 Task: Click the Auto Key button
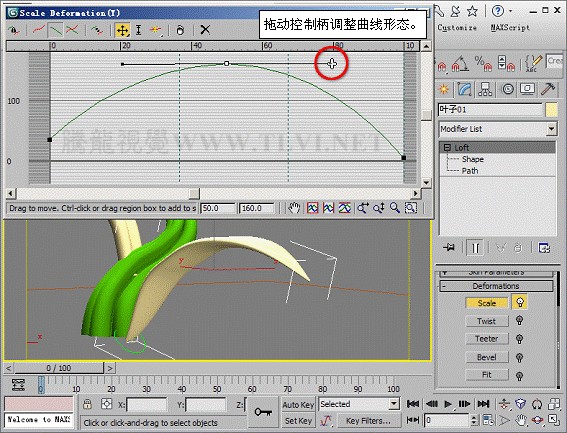click(x=298, y=405)
